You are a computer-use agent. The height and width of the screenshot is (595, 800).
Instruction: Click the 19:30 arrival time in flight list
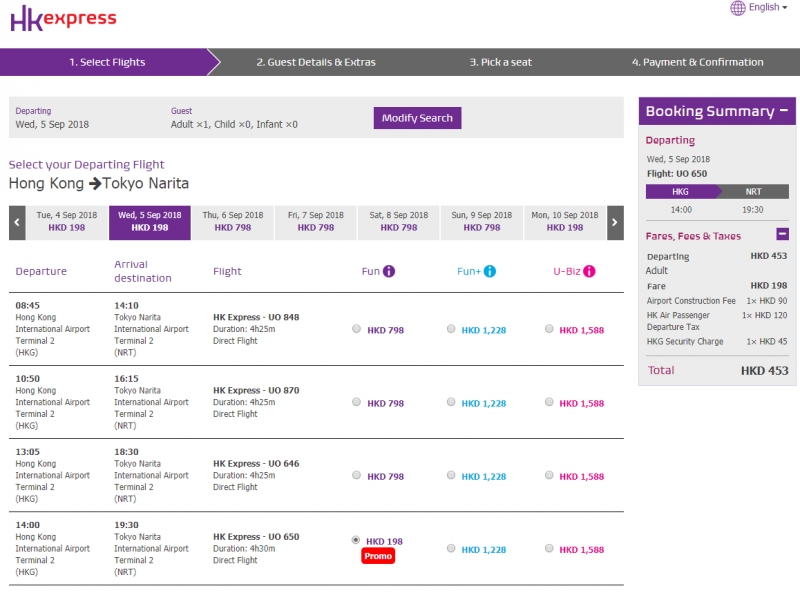[x=126, y=525]
